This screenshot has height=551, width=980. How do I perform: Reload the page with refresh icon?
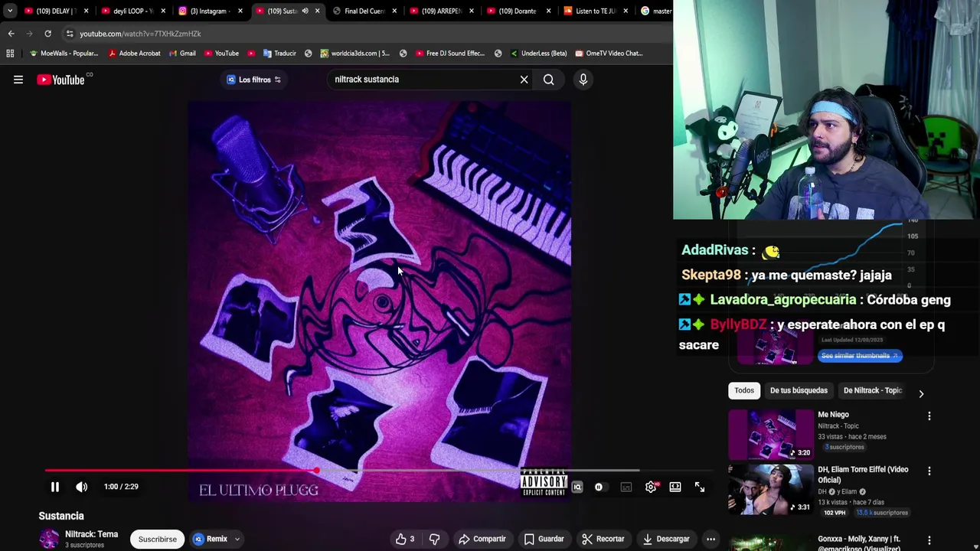pos(47,34)
